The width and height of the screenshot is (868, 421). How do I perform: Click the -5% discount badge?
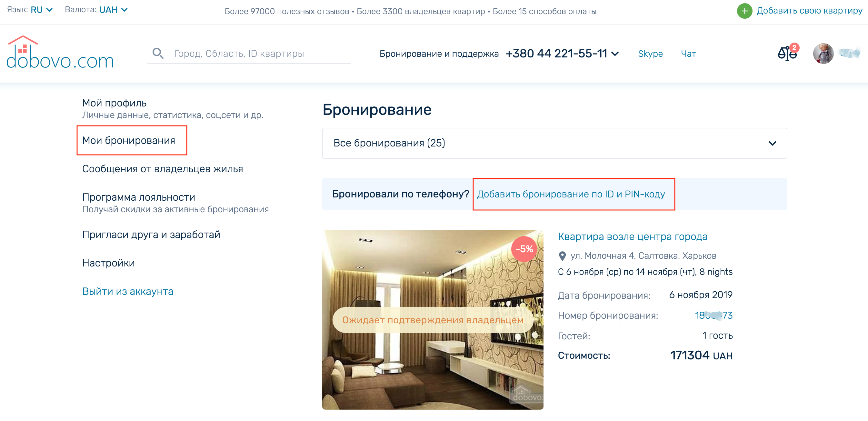click(x=524, y=249)
